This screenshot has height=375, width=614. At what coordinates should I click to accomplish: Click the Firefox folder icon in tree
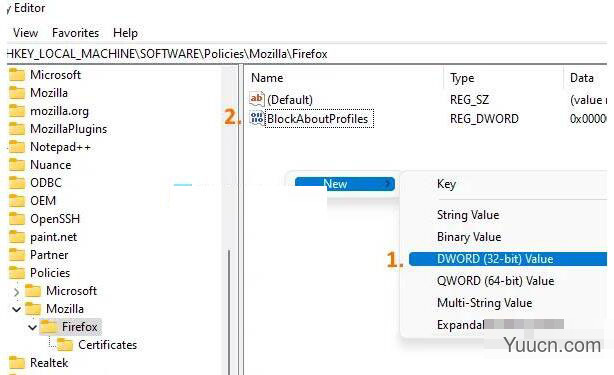[49, 327]
